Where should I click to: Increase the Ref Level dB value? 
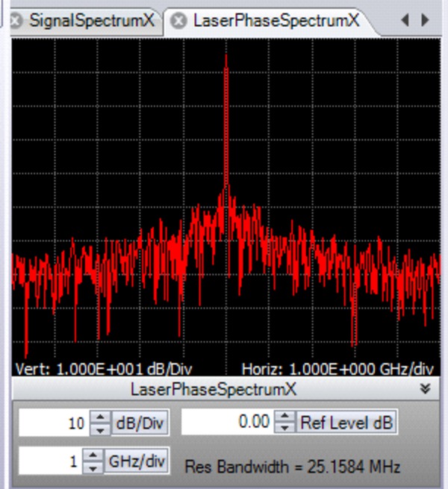click(284, 416)
